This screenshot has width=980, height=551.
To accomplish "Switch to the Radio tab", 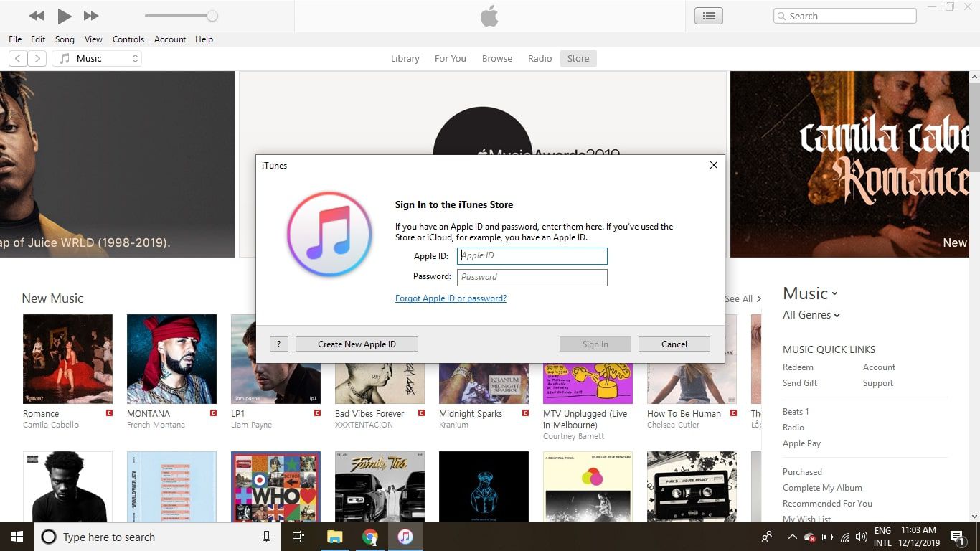I will [540, 59].
